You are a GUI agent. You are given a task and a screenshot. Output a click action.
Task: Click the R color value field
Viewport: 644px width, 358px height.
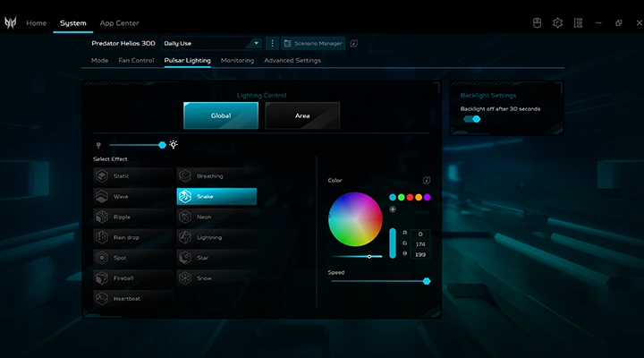pyautogui.click(x=420, y=234)
